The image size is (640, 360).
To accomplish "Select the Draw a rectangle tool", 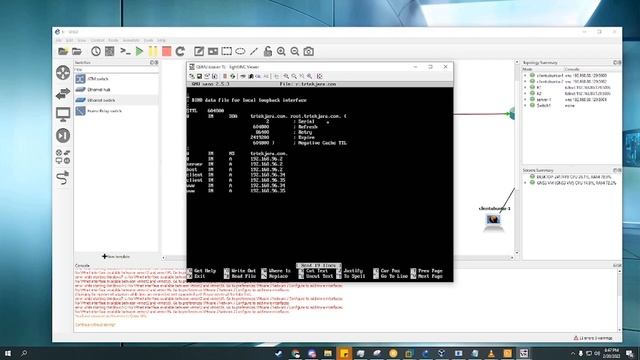I will [227, 51].
